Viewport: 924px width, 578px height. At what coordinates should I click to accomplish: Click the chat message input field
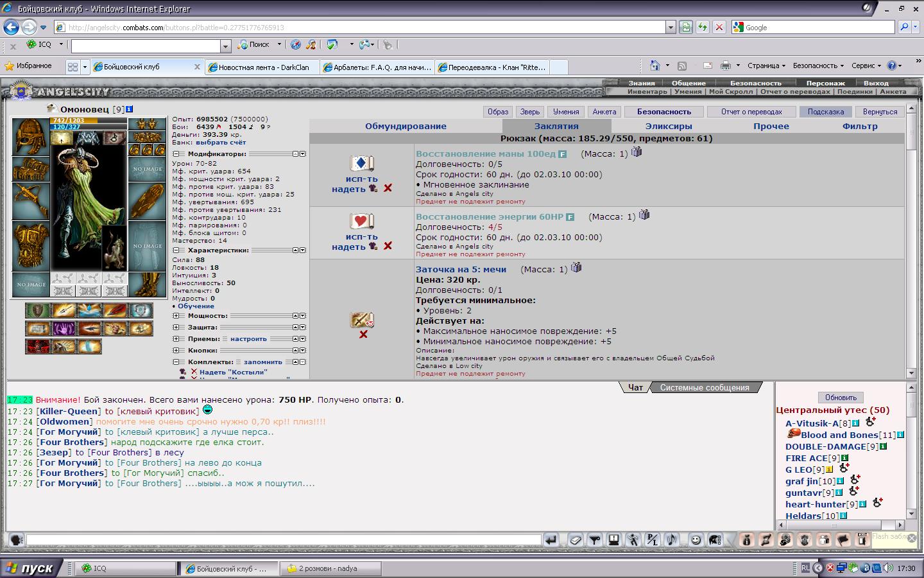284,540
